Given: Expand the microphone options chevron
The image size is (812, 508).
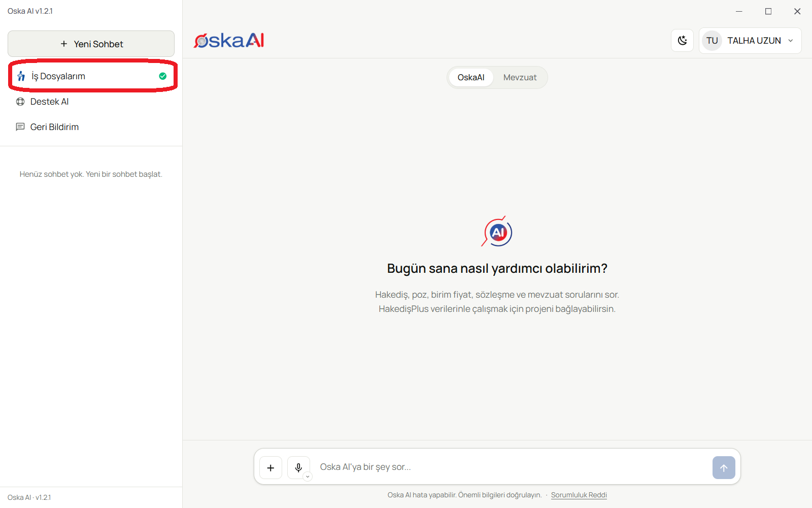Looking at the screenshot, I should (x=308, y=477).
